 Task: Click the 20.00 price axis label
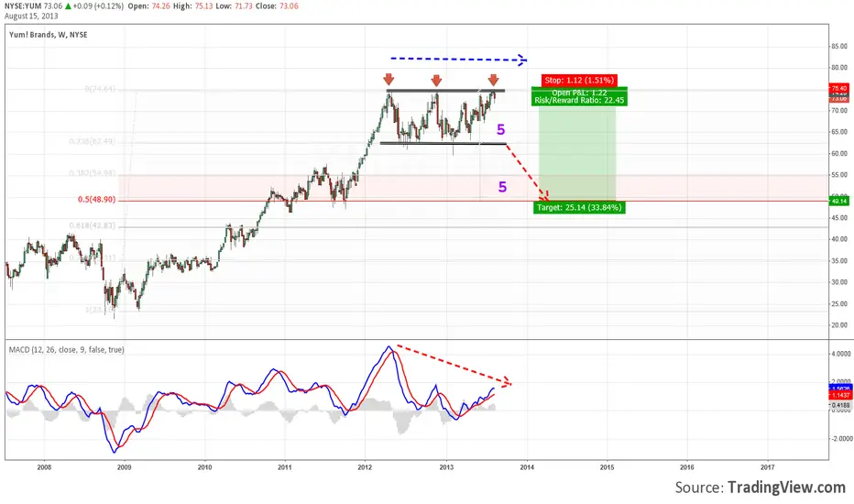point(839,325)
